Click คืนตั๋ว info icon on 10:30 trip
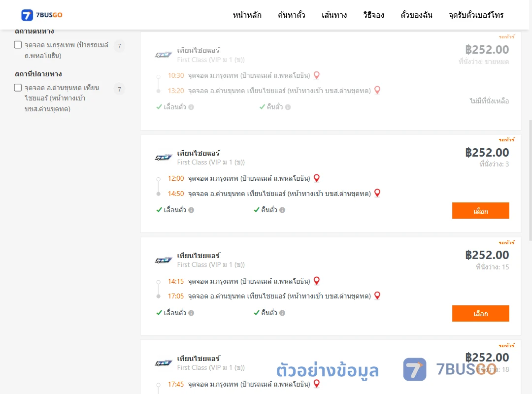Viewport: 532px width, 394px height. 288,107
